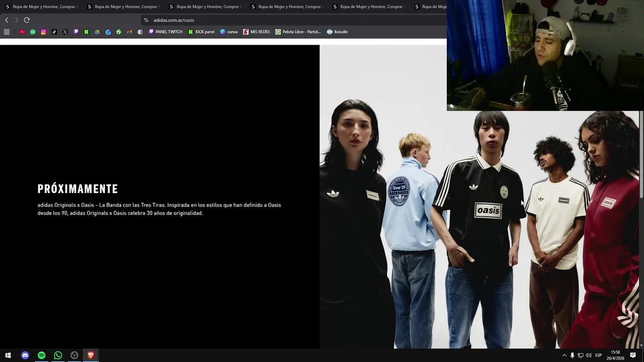Open Spotify from the taskbar
The height and width of the screenshot is (362, 644).
[x=41, y=355]
